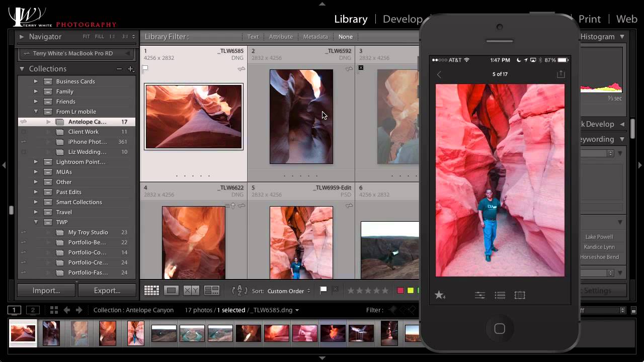Go back with the filmstrip left arrow
This screenshot has width=644, height=362.
(66, 310)
